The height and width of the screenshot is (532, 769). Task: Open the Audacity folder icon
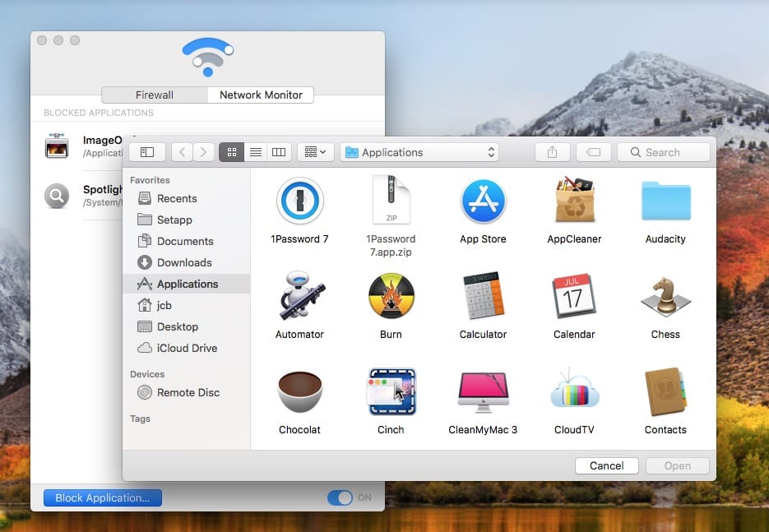665,201
